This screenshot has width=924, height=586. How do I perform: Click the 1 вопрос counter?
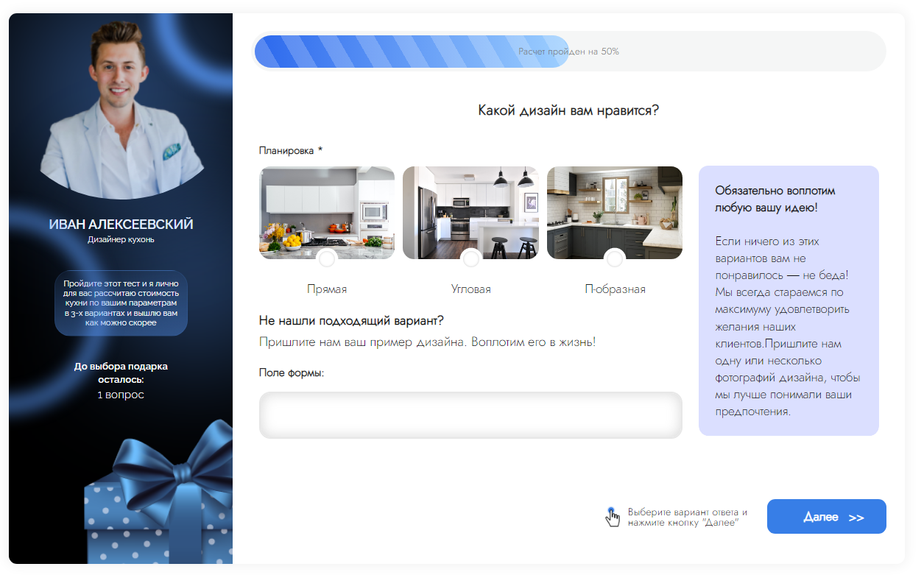coord(121,395)
